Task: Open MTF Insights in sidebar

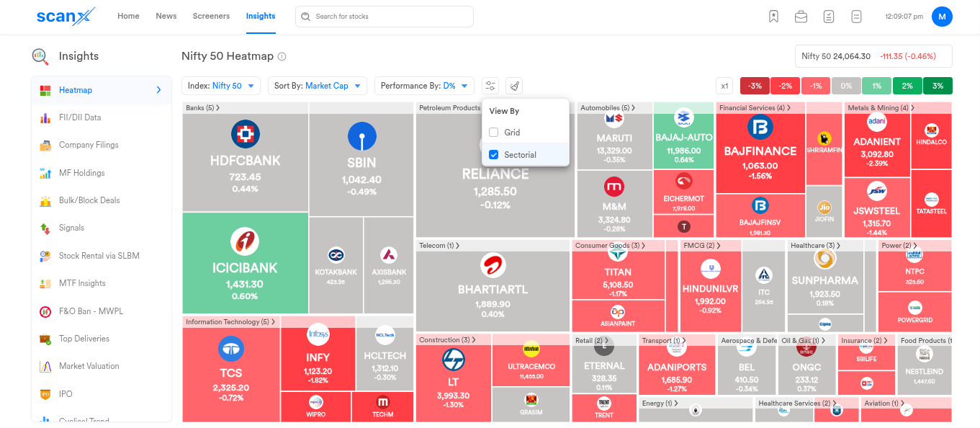Action: pyautogui.click(x=102, y=283)
